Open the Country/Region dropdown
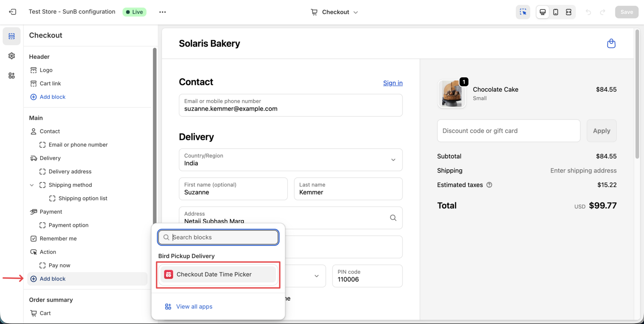644x324 pixels. [x=291, y=160]
